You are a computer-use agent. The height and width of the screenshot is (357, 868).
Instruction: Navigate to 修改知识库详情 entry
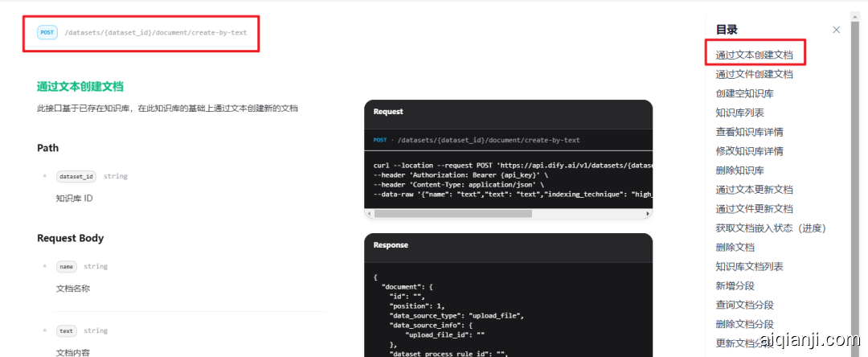click(749, 151)
